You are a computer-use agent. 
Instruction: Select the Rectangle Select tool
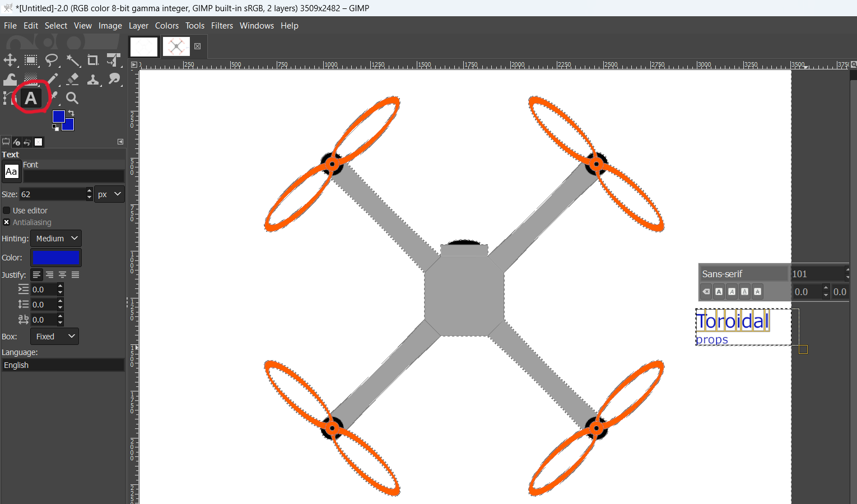31,60
